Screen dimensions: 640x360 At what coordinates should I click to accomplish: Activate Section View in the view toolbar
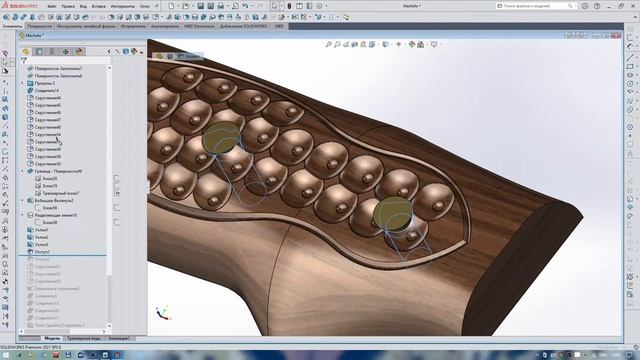point(355,44)
